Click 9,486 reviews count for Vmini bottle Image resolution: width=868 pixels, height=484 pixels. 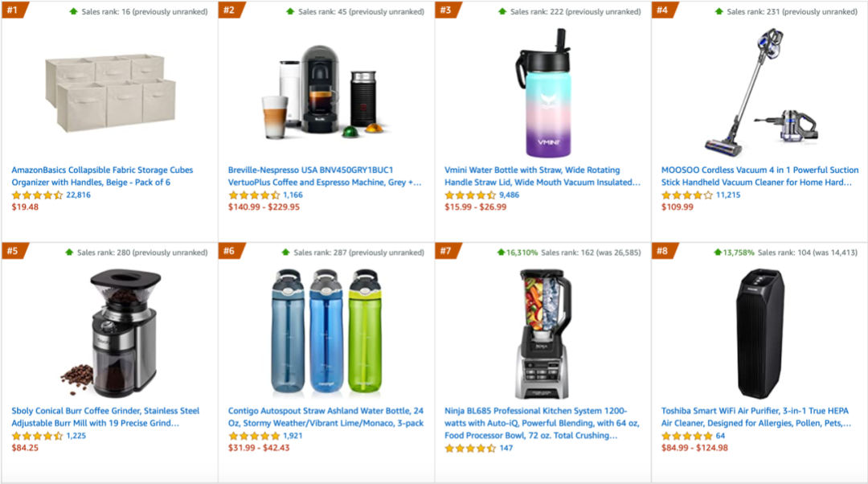click(x=509, y=195)
